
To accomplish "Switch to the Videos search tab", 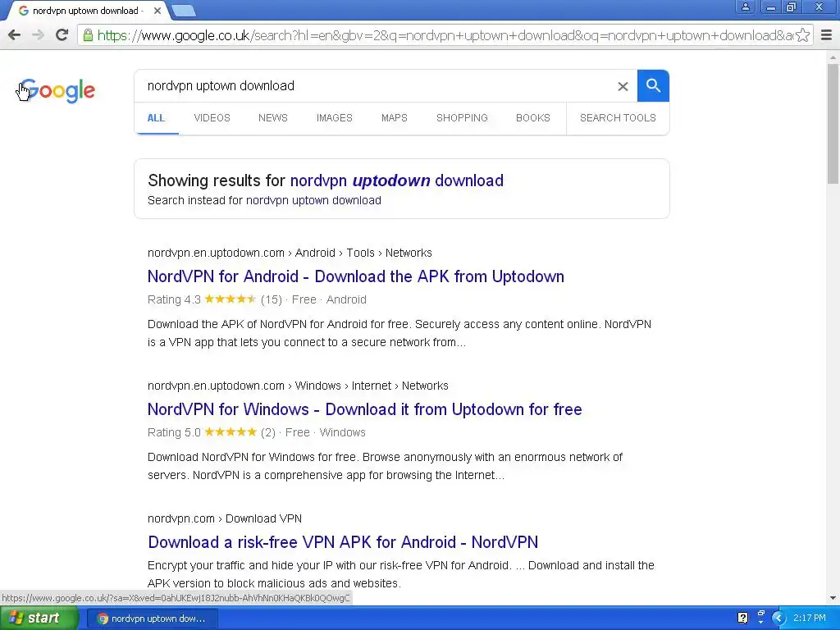I will [212, 118].
